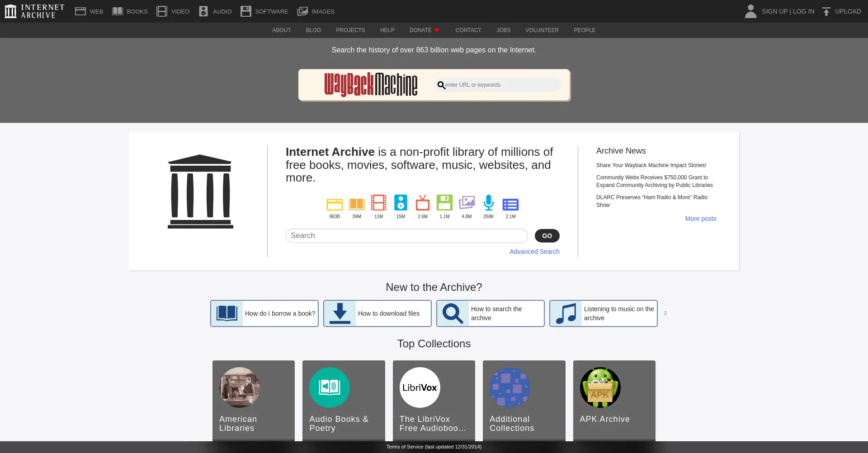Open the Web section icon in navbar

[80, 11]
